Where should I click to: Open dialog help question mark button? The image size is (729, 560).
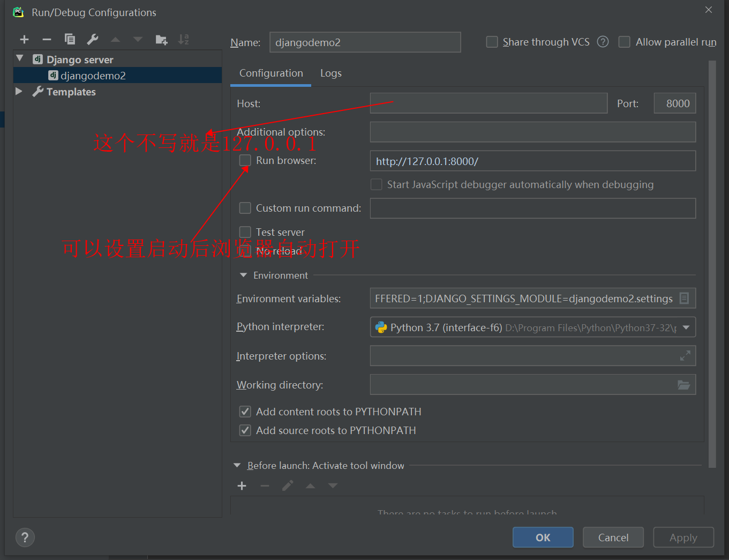click(x=25, y=537)
